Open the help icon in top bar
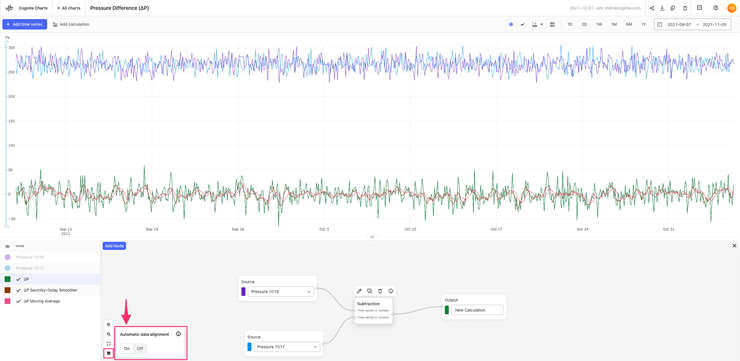Image resolution: width=740 pixels, height=361 pixels. coord(715,8)
